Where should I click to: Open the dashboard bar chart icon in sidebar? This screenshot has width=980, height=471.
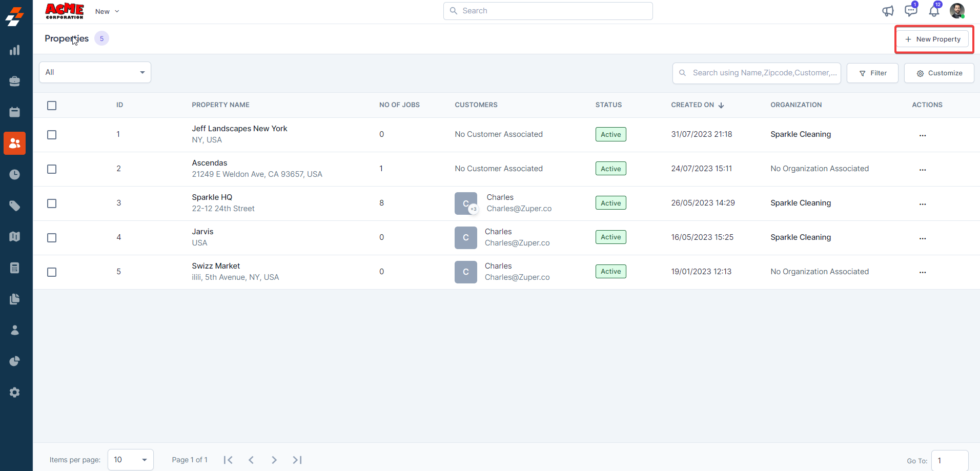(15, 50)
